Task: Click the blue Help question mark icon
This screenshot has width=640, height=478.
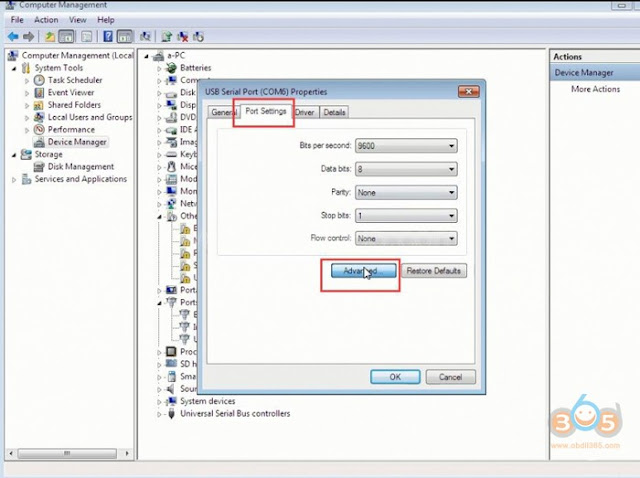Action: 108,37
